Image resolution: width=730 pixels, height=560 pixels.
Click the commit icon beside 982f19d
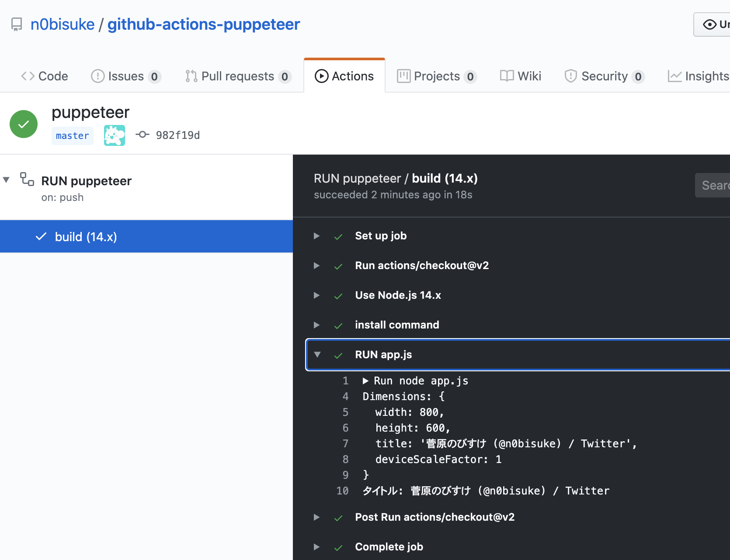click(x=142, y=135)
